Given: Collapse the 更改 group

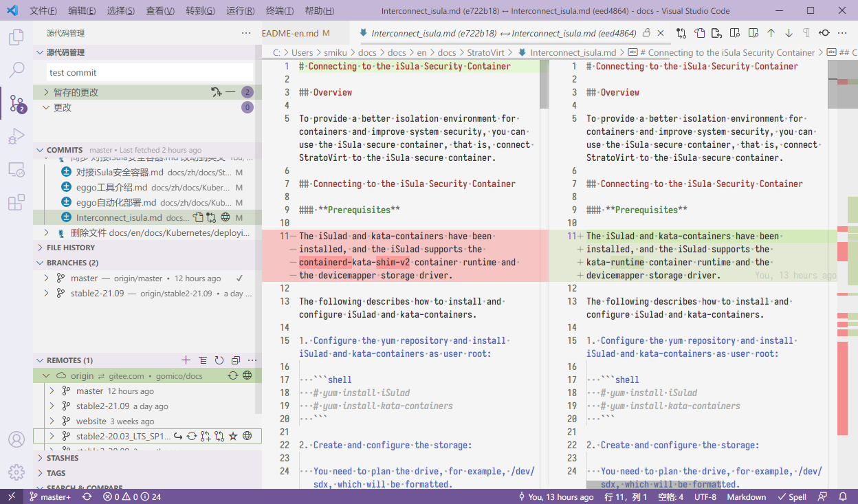Looking at the screenshot, I should tap(47, 107).
